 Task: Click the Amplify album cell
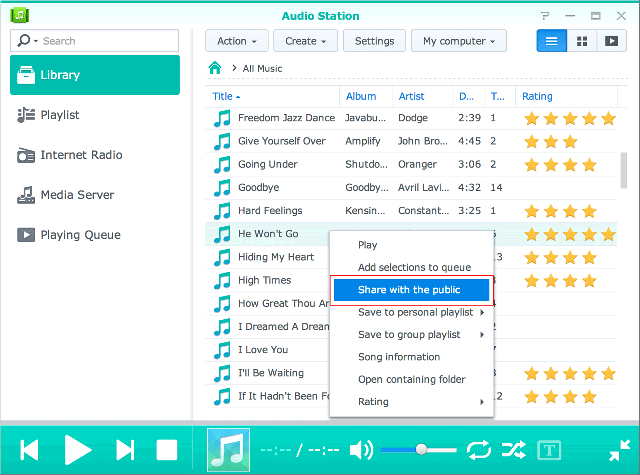362,141
